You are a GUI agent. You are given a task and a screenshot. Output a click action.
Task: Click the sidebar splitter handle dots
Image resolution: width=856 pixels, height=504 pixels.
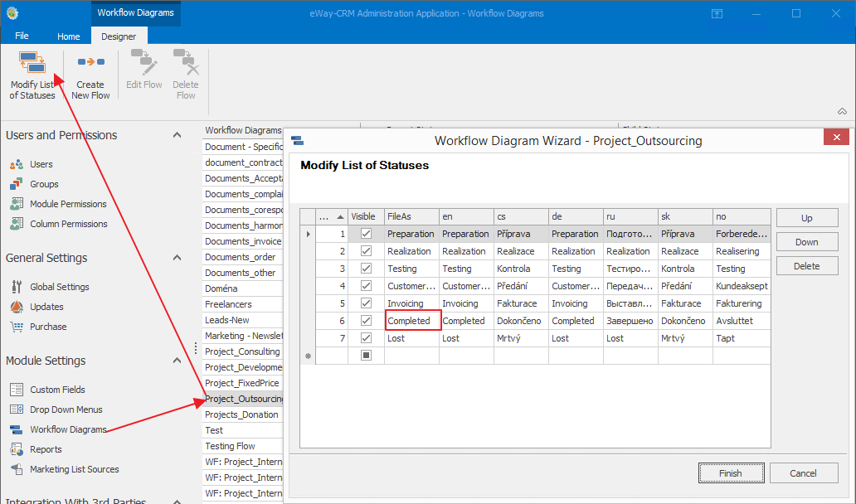coord(196,347)
